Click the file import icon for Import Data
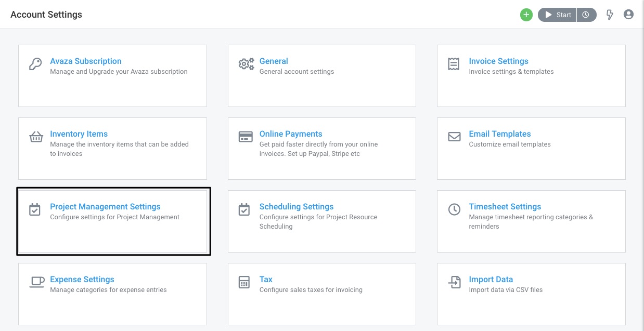This screenshot has height=331, width=644. click(454, 282)
